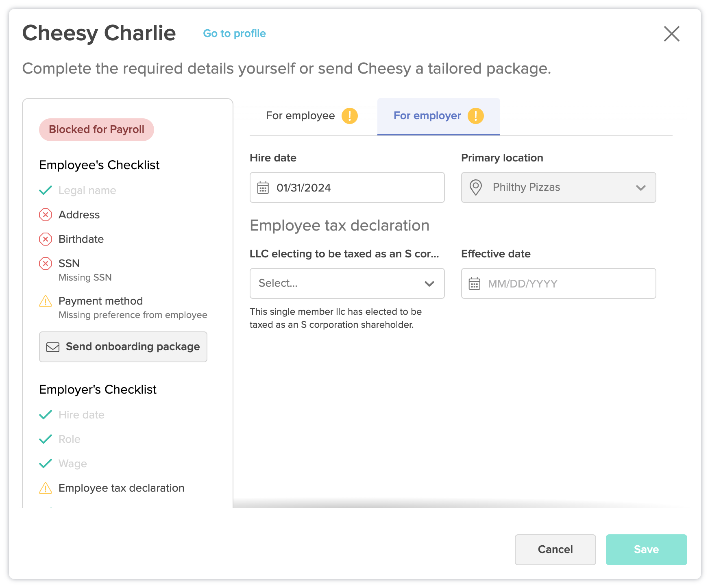Select the Address checklist item
710x588 pixels.
click(79, 215)
